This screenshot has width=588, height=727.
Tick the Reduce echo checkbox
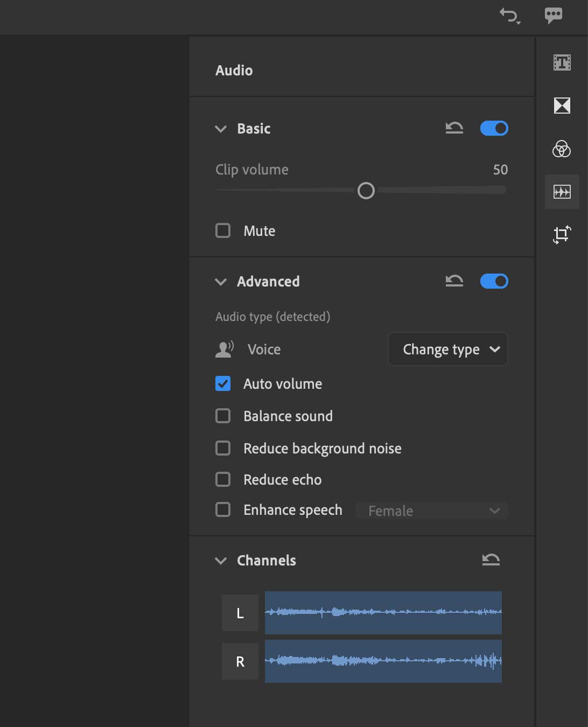coord(223,479)
